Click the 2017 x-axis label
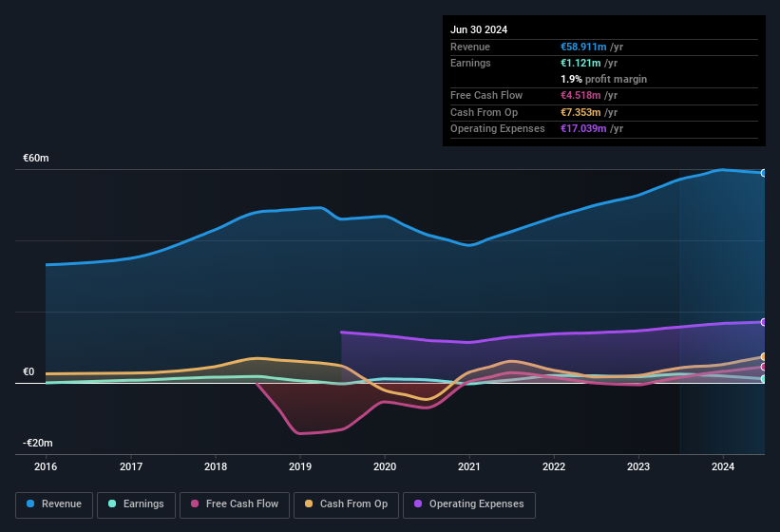Viewport: 780px width, 532px height. [x=131, y=466]
